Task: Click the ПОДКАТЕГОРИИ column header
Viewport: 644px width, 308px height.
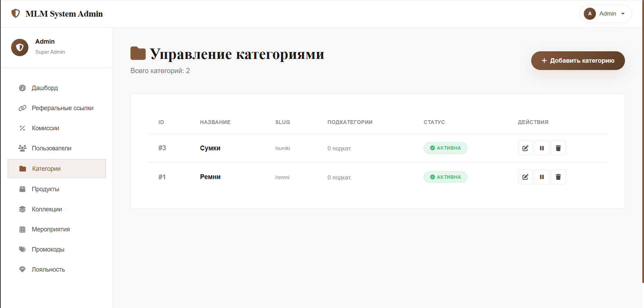Action: 350,122
